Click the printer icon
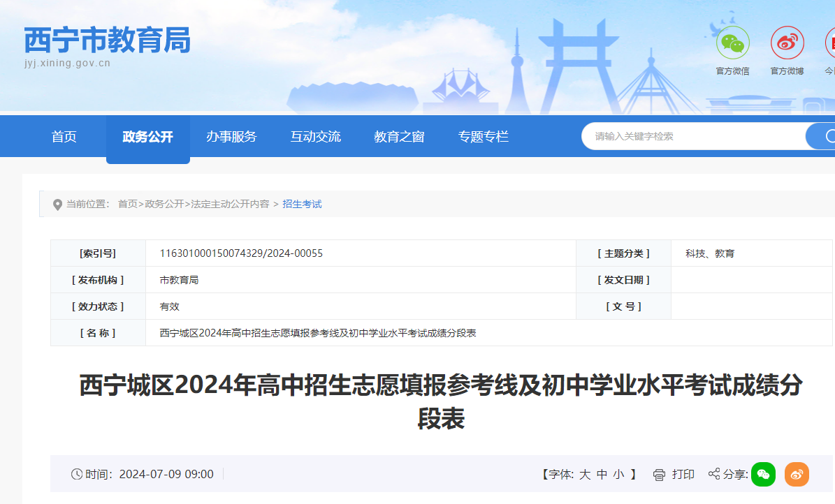The width and height of the screenshot is (835, 504). pyautogui.click(x=659, y=475)
